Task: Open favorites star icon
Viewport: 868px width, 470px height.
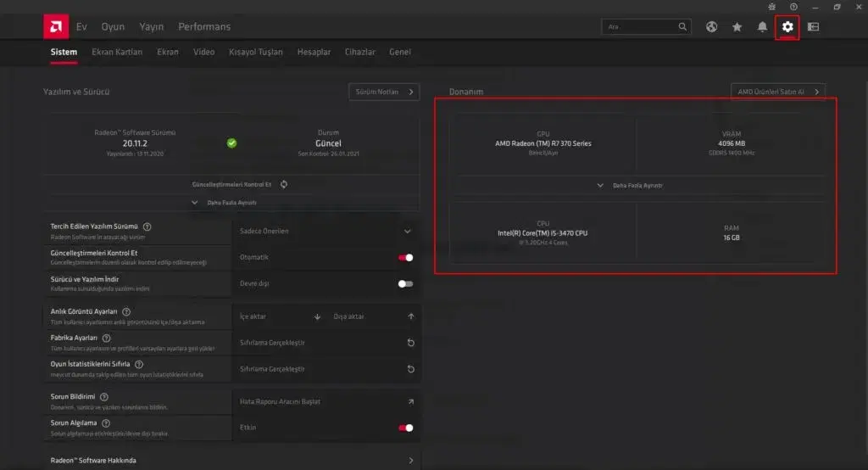Action: 737,26
